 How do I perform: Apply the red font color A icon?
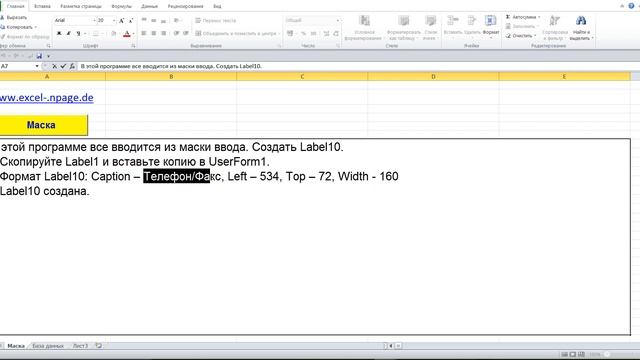pos(127,33)
